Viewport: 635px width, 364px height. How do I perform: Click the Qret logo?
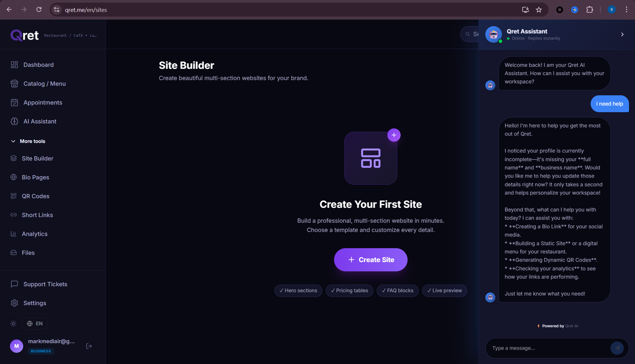(24, 35)
